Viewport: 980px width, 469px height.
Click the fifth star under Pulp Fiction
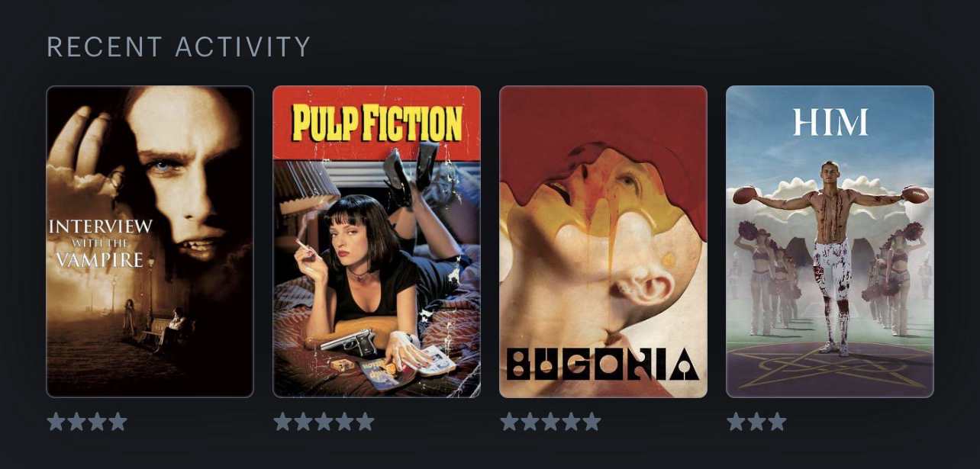365,422
